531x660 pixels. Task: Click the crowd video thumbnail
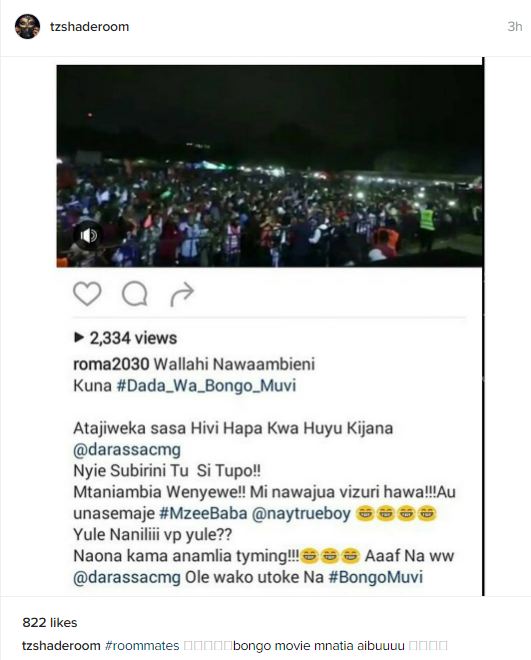click(269, 166)
